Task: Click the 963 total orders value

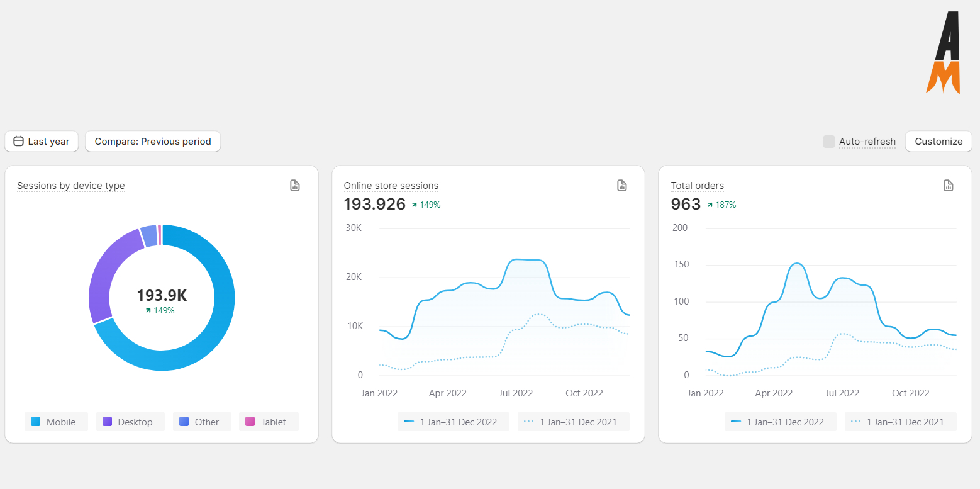Action: (x=686, y=204)
